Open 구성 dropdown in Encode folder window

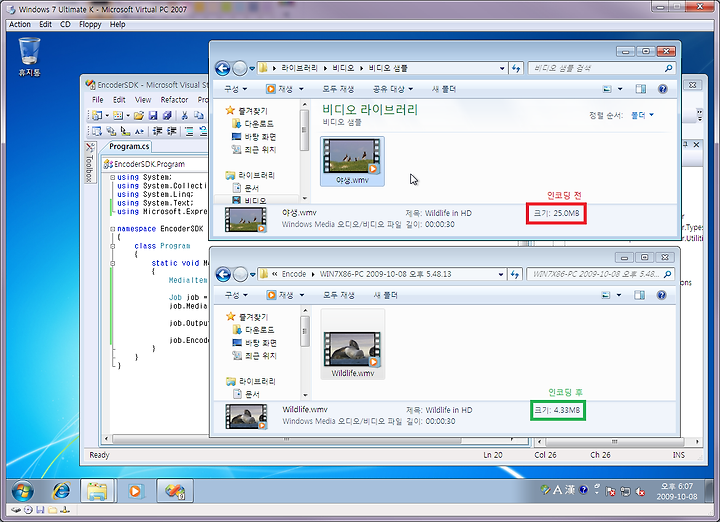(x=236, y=295)
